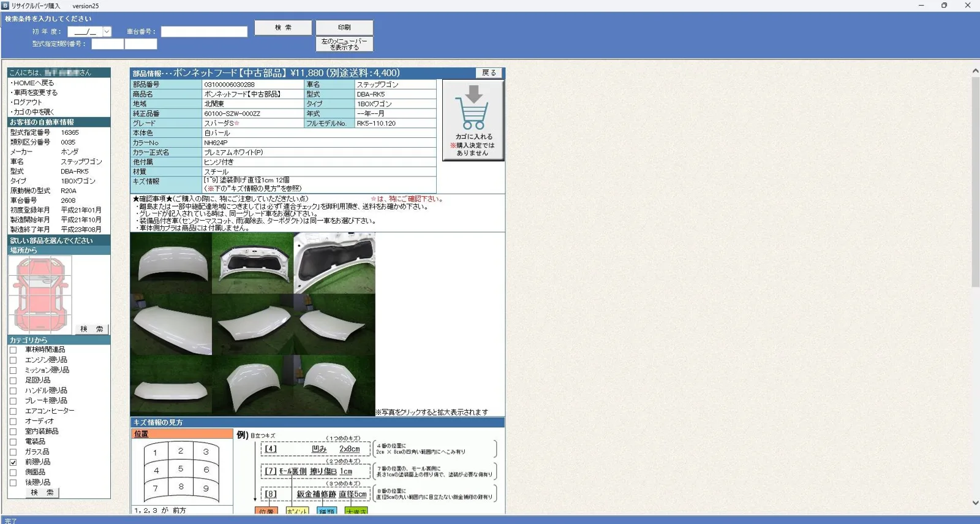
Task: Click the app icon in the title bar
Action: 5,6
